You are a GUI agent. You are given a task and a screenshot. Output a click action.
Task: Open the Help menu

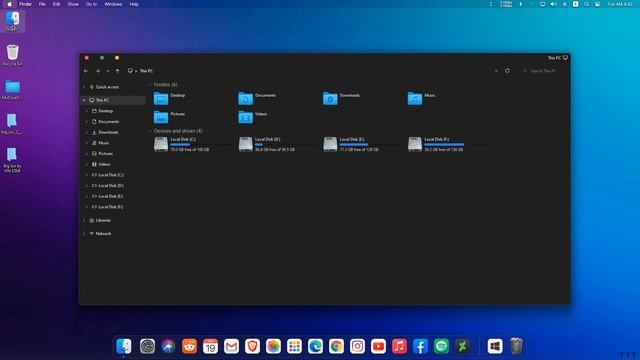coord(134,4)
